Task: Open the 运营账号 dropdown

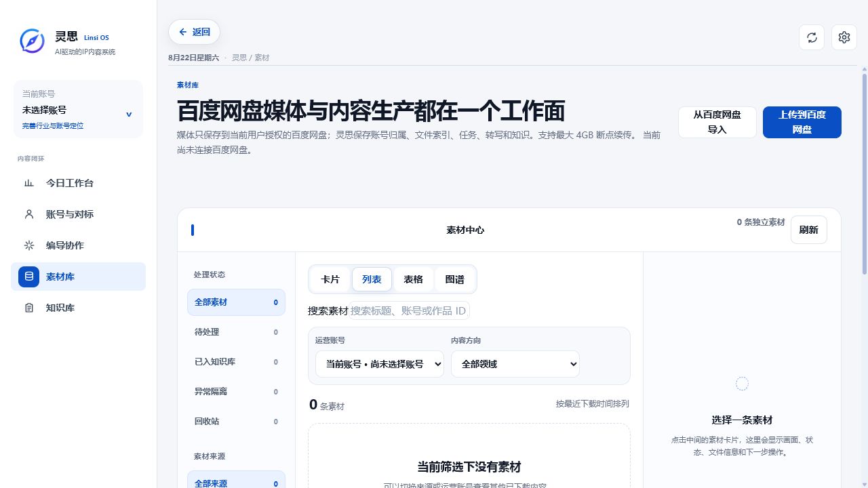Action: tap(380, 364)
